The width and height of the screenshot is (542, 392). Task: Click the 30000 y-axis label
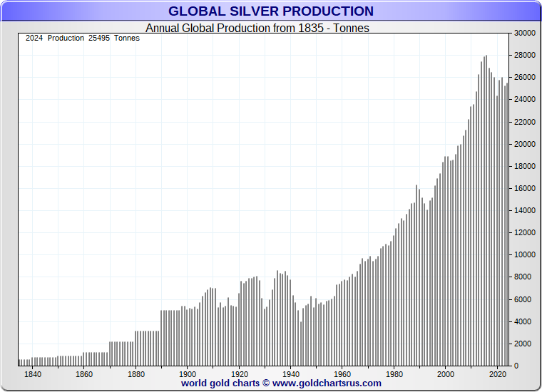(x=525, y=33)
